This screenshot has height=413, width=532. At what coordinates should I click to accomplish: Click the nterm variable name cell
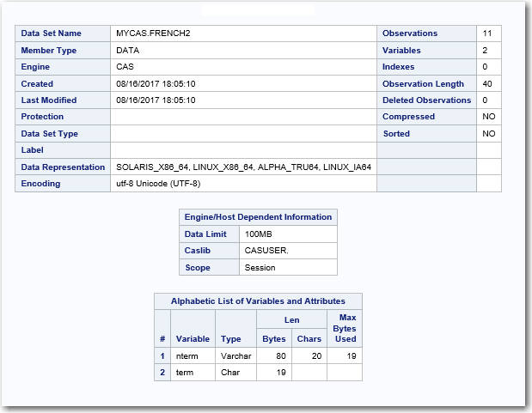tap(187, 355)
